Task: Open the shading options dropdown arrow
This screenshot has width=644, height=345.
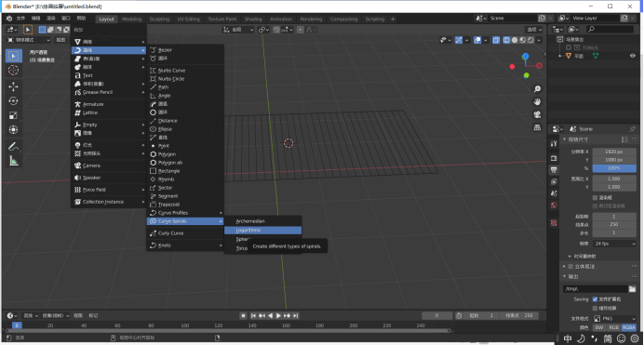Action: click(x=539, y=40)
